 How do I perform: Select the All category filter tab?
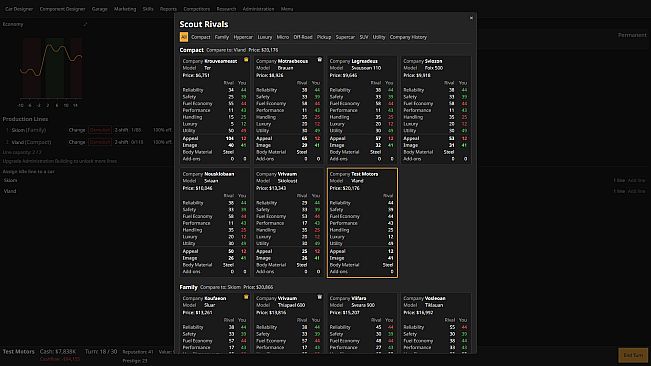click(x=184, y=37)
